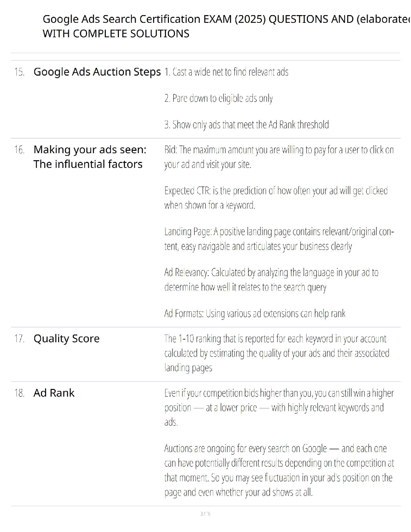Viewport: 411px width, 532px height.
Task: Click step 3 about Ad Rank threshold
Action: point(246,125)
